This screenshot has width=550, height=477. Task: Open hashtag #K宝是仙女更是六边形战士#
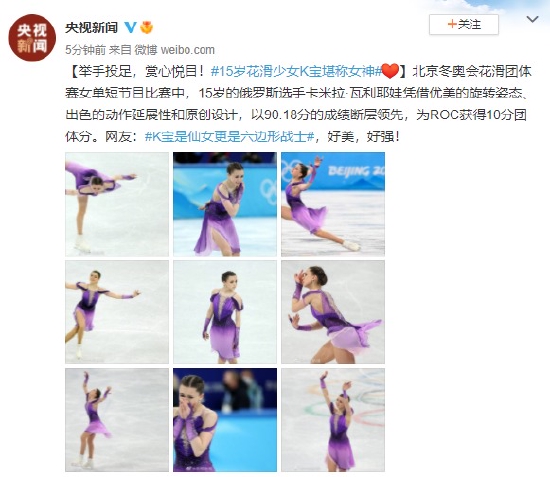point(229,136)
